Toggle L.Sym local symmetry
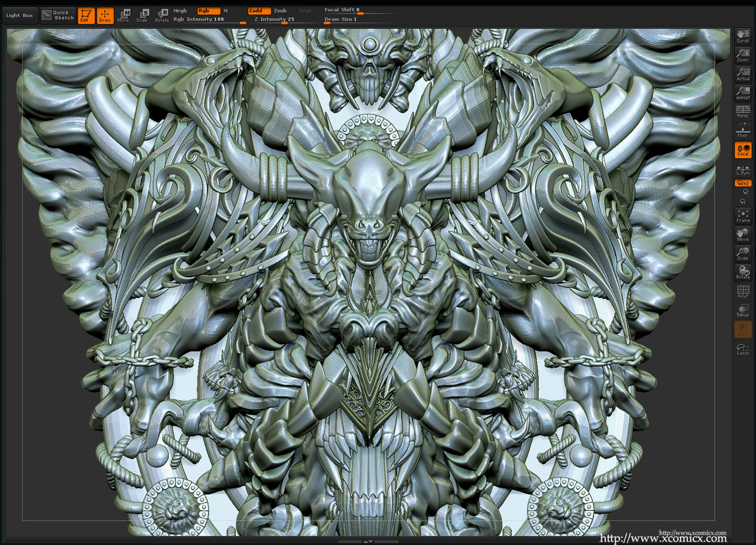756x545 pixels. pyautogui.click(x=743, y=170)
